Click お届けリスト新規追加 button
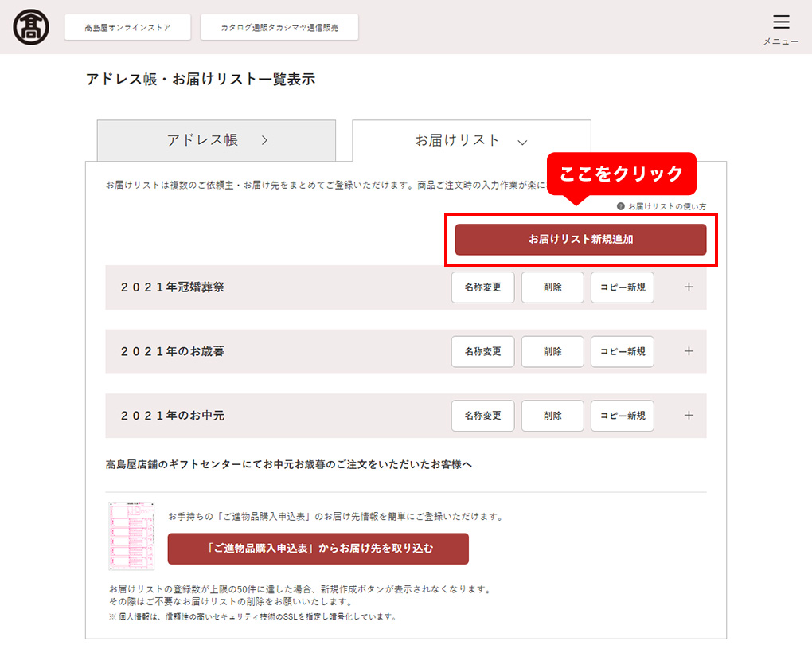 pyautogui.click(x=580, y=239)
